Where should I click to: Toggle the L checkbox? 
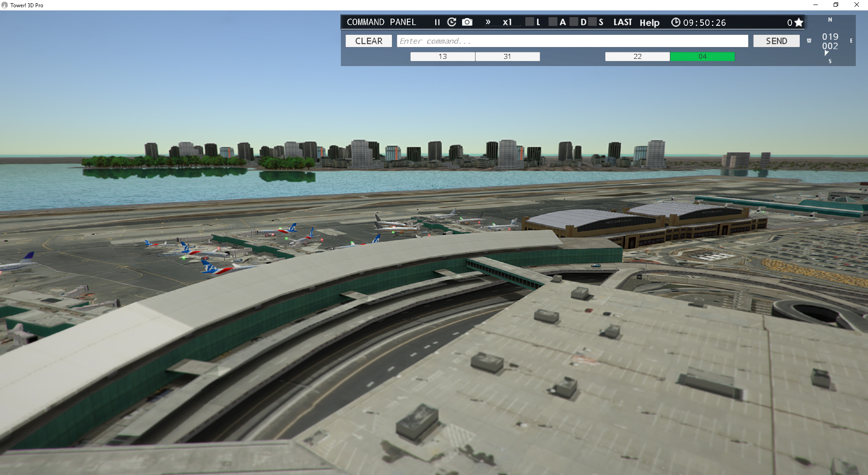pyautogui.click(x=529, y=22)
